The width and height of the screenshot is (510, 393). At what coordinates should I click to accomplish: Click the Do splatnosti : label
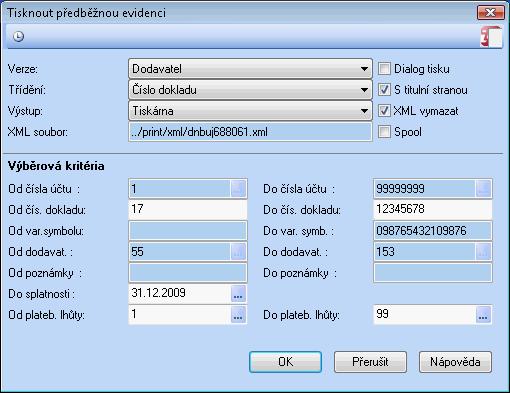tap(42, 294)
